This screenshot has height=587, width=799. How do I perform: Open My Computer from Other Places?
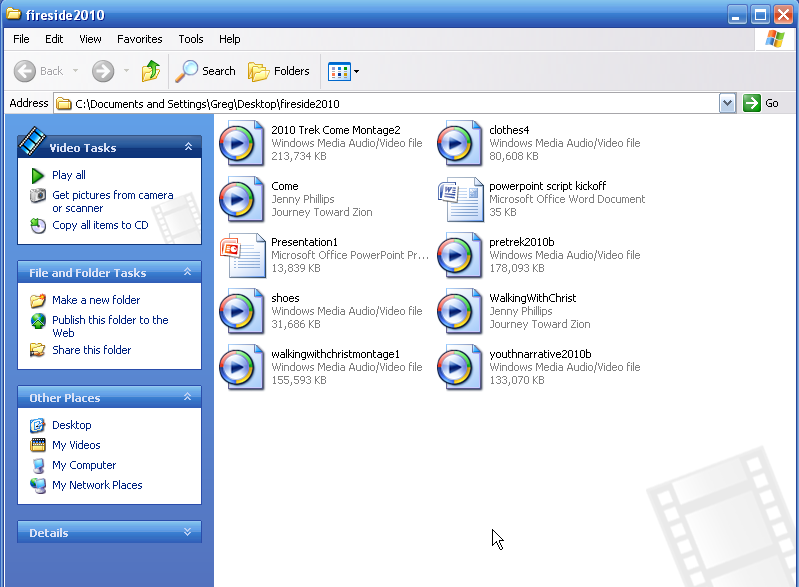pyautogui.click(x=84, y=465)
